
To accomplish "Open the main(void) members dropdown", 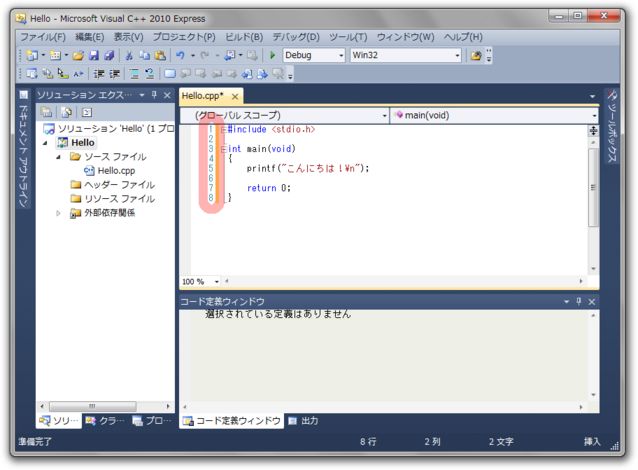I will [x=494, y=116].
